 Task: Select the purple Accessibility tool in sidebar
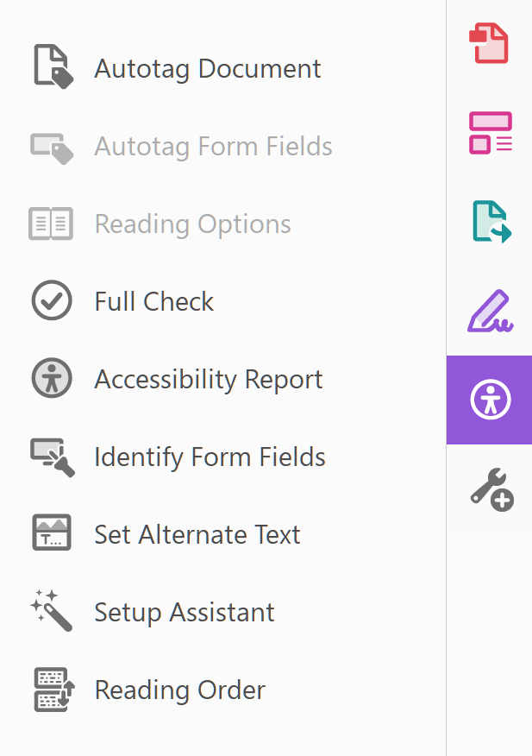click(x=490, y=400)
